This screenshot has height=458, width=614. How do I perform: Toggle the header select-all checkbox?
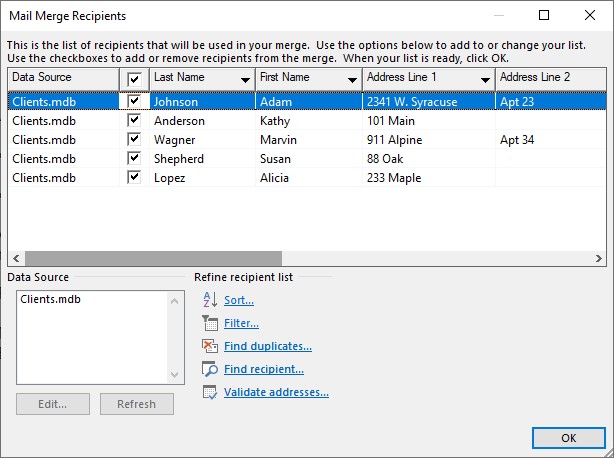click(x=134, y=79)
